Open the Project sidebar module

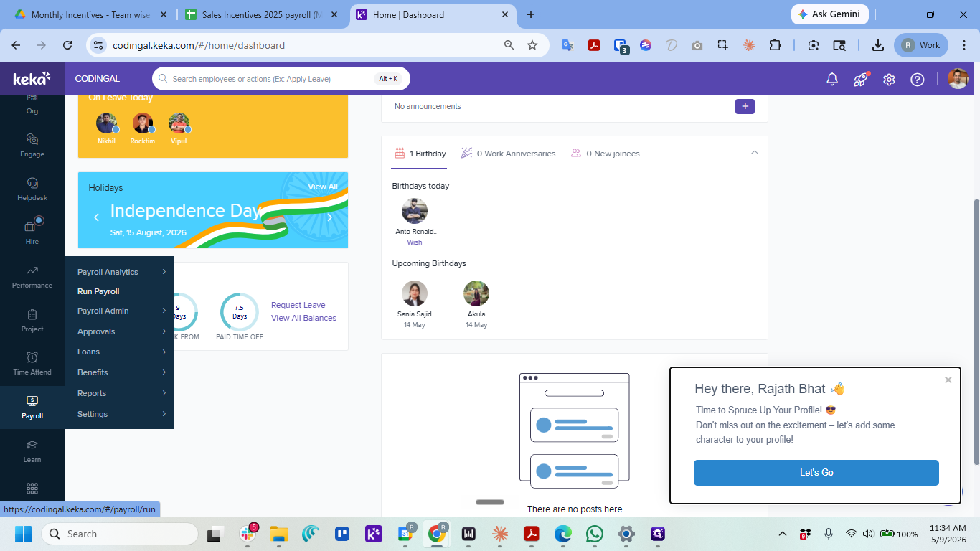pos(32,320)
